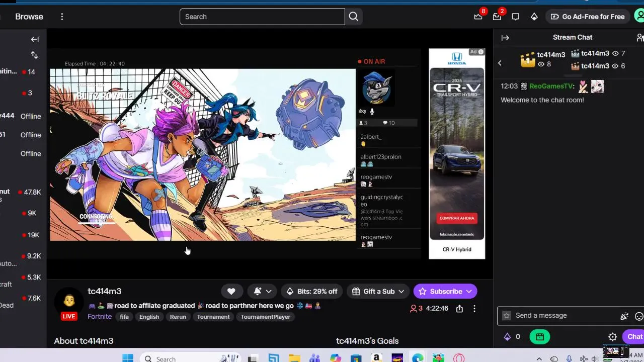Image resolution: width=644 pixels, height=362 pixels.
Task: Open File Explorer folder in taskbar
Action: [x=294, y=358]
